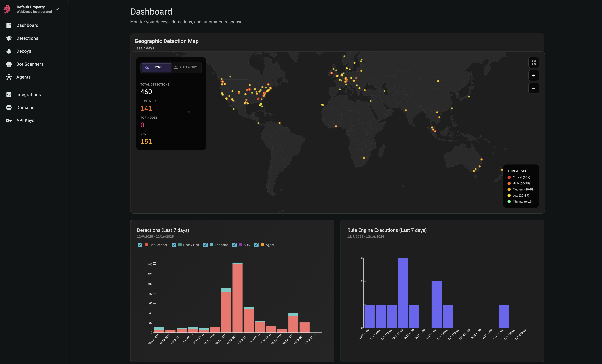
Task: Zoom out on the map with minus button
Action: pyautogui.click(x=534, y=88)
